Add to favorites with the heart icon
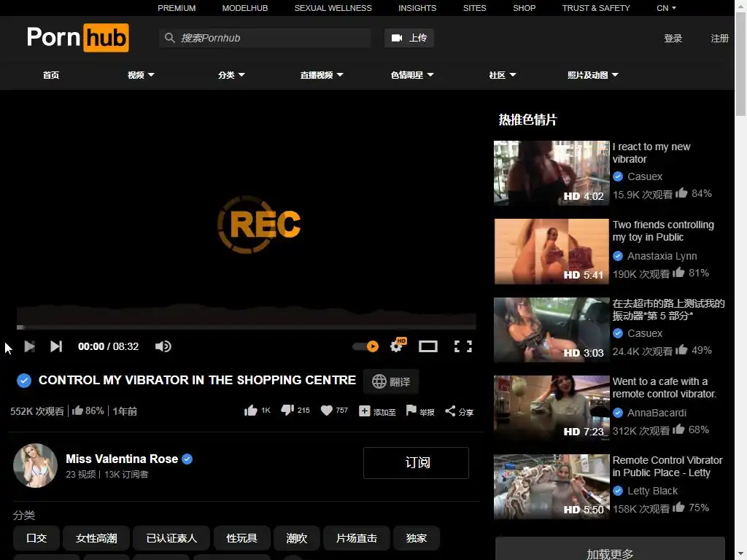The image size is (747, 560). pos(326,410)
